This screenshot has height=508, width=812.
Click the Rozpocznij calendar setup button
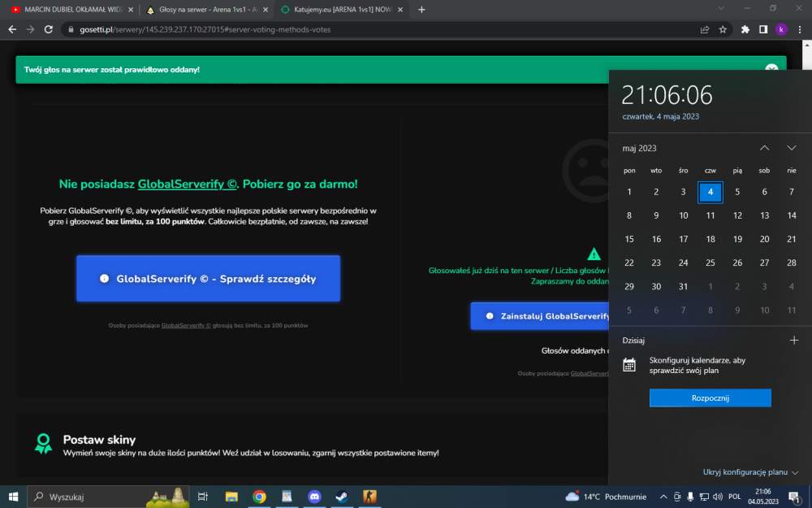710,397
